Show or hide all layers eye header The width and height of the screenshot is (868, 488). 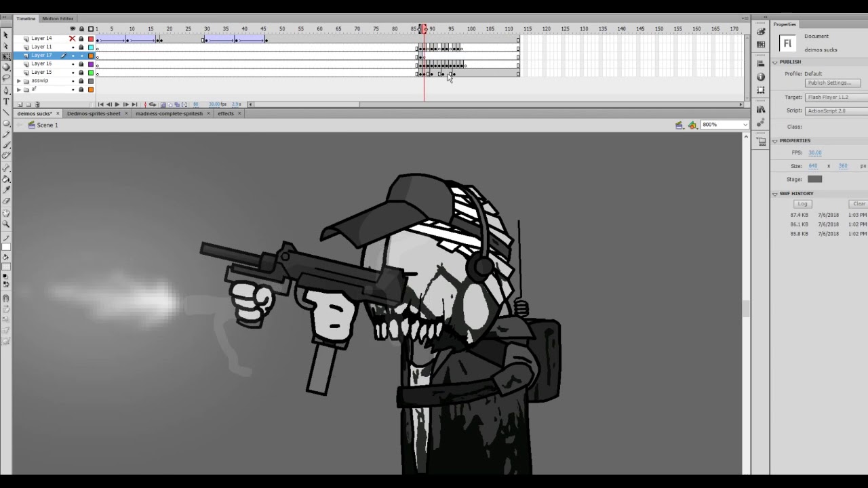point(73,29)
